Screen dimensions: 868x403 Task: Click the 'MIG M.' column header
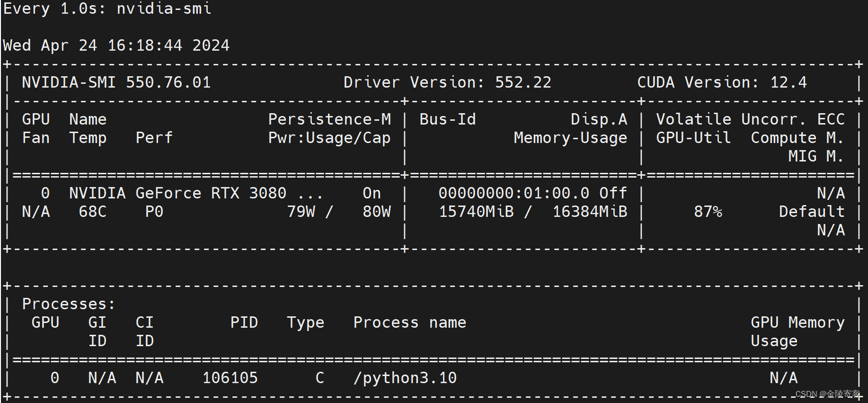[x=817, y=156]
